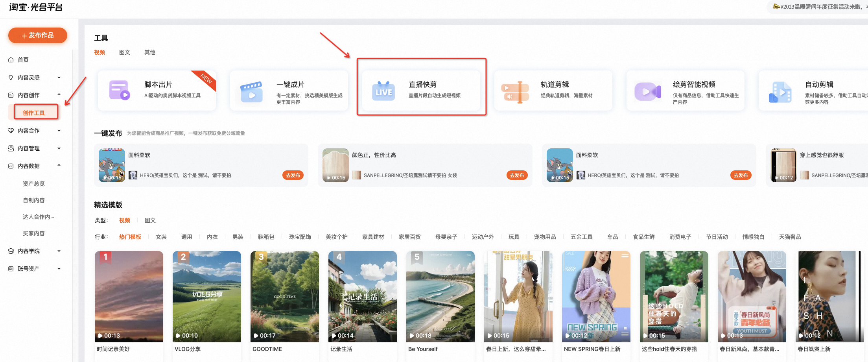868x362 pixels.
Task: Click the 绘剪智能视频 camera icon
Action: coord(648,92)
